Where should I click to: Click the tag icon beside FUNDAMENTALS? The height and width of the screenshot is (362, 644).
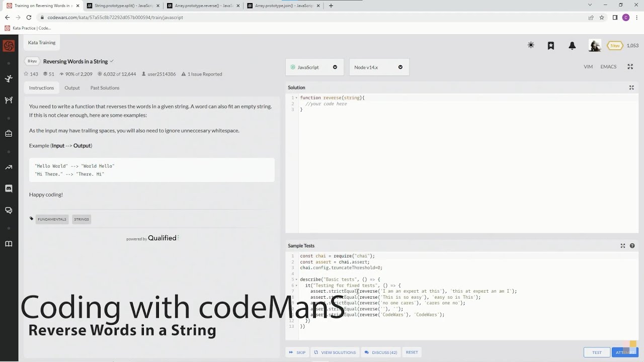tap(31, 219)
